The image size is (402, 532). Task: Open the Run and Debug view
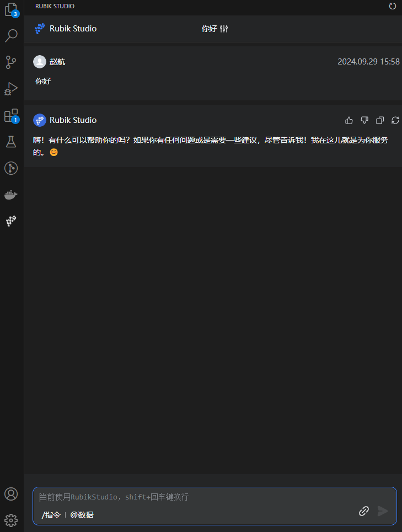click(x=11, y=89)
